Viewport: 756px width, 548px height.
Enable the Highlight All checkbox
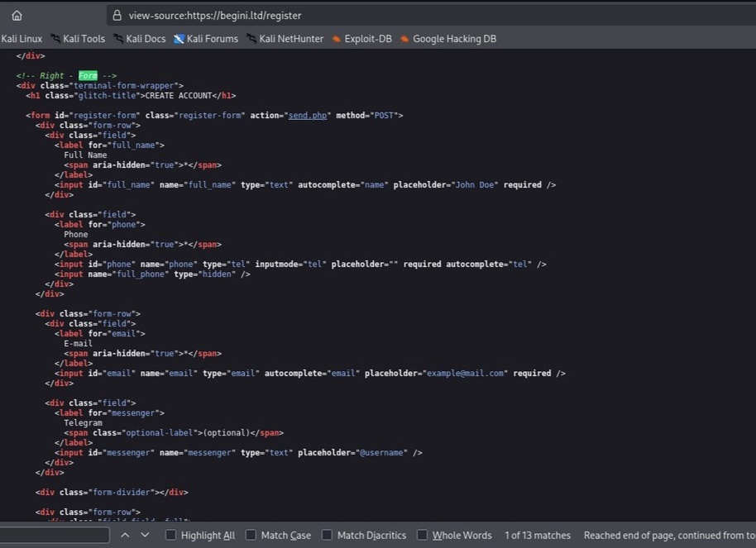170,535
